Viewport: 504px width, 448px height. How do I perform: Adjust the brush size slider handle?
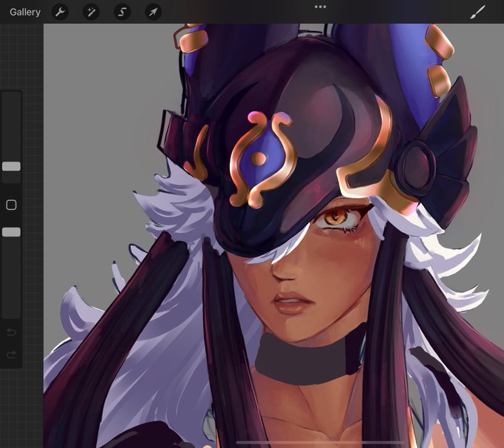[11, 166]
